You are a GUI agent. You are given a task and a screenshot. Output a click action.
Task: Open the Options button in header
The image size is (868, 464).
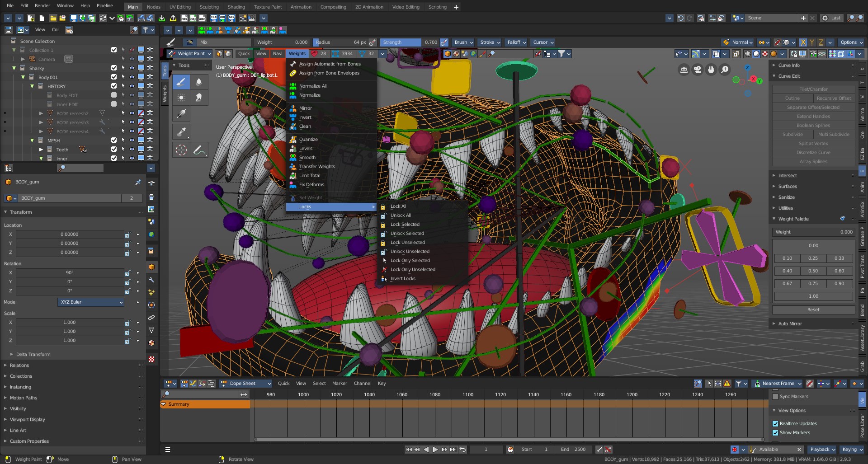pyautogui.click(x=851, y=42)
